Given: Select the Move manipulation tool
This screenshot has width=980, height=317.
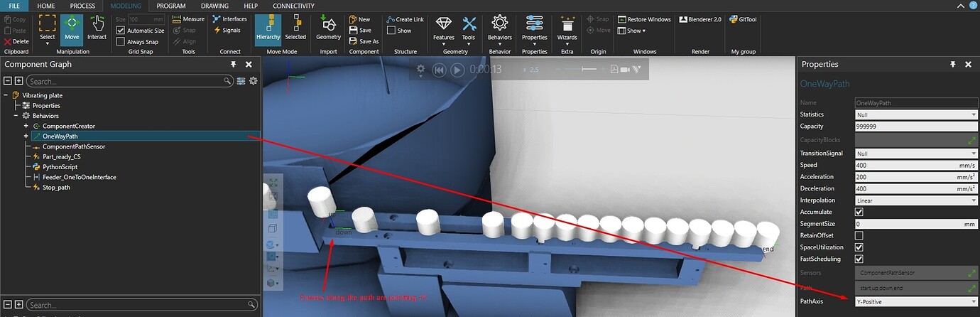Looking at the screenshot, I should pyautogui.click(x=72, y=28).
